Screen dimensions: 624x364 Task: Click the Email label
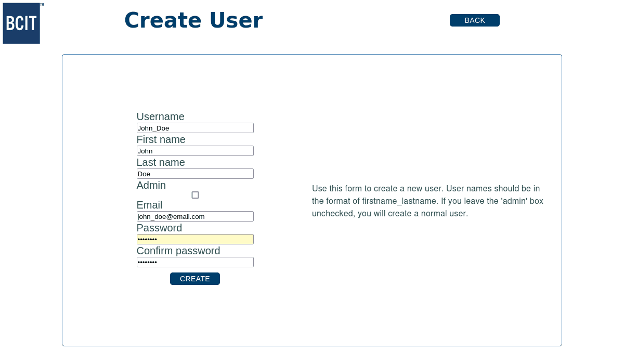[x=149, y=205]
